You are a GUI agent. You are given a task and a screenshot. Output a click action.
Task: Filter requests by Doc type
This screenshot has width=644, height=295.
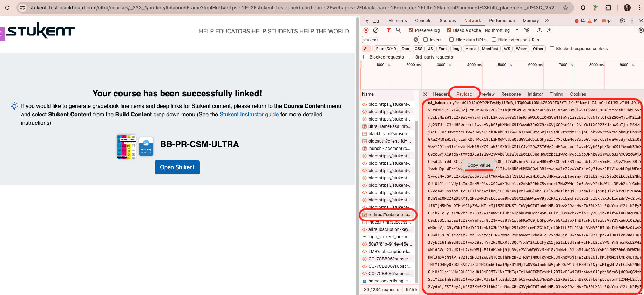405,49
